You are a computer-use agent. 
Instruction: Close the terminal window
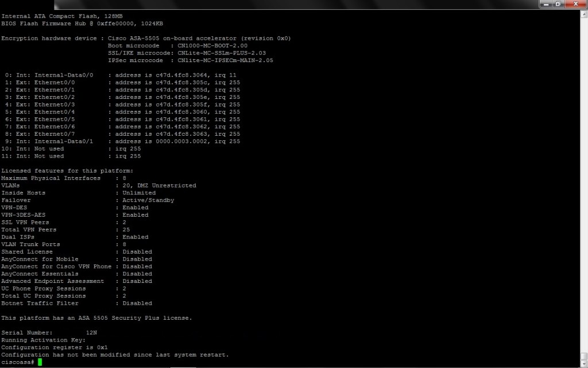[x=575, y=4]
